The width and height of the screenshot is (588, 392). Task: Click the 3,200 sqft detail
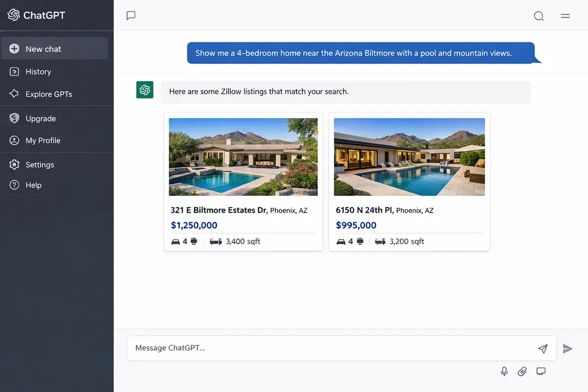tap(407, 241)
